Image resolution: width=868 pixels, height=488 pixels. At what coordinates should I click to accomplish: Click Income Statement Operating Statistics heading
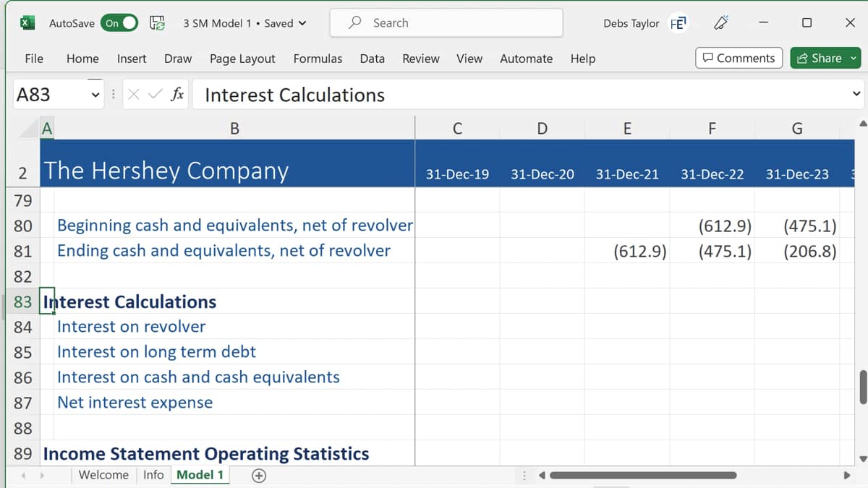[206, 454]
